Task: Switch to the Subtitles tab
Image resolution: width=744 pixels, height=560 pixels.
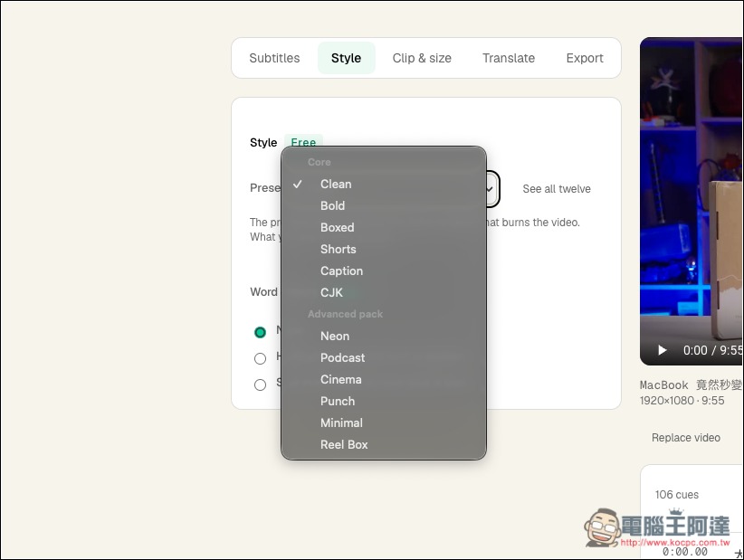Action: click(274, 58)
